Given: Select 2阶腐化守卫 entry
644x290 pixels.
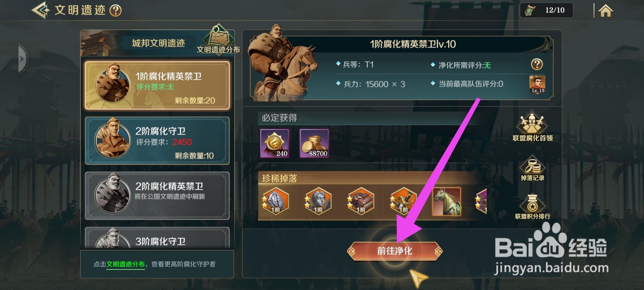Looking at the screenshot, I should pos(157,141).
